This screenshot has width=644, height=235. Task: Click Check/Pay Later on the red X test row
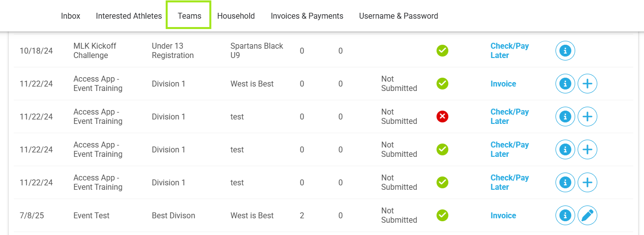point(509,117)
